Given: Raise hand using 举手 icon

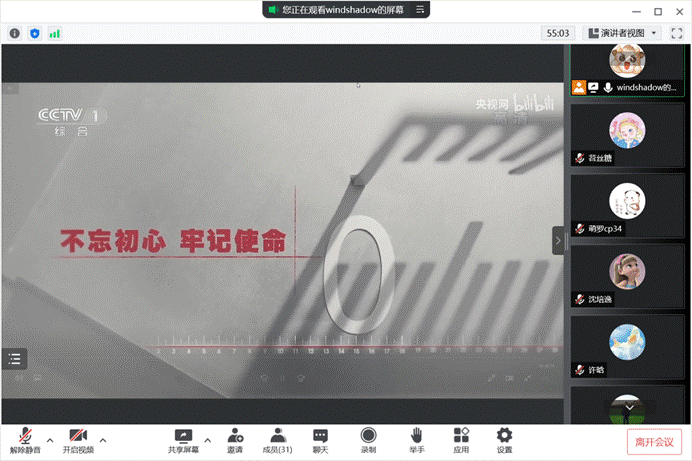Looking at the screenshot, I should click(417, 439).
